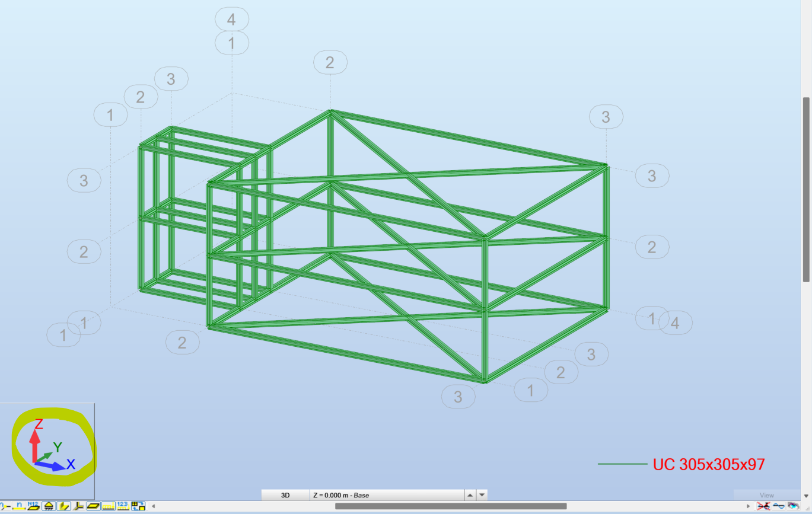Viewport: 812px width, 514px height.
Task: Click the reset diagrams icon with red X
Action: click(763, 506)
